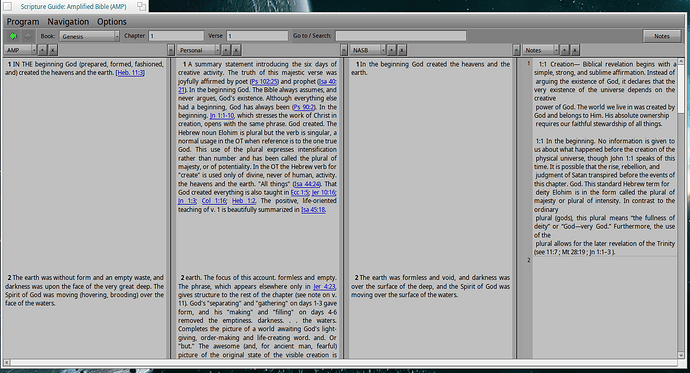Click the = button beside the Notes dropdown
The width and height of the screenshot is (690, 373).
point(516,50)
